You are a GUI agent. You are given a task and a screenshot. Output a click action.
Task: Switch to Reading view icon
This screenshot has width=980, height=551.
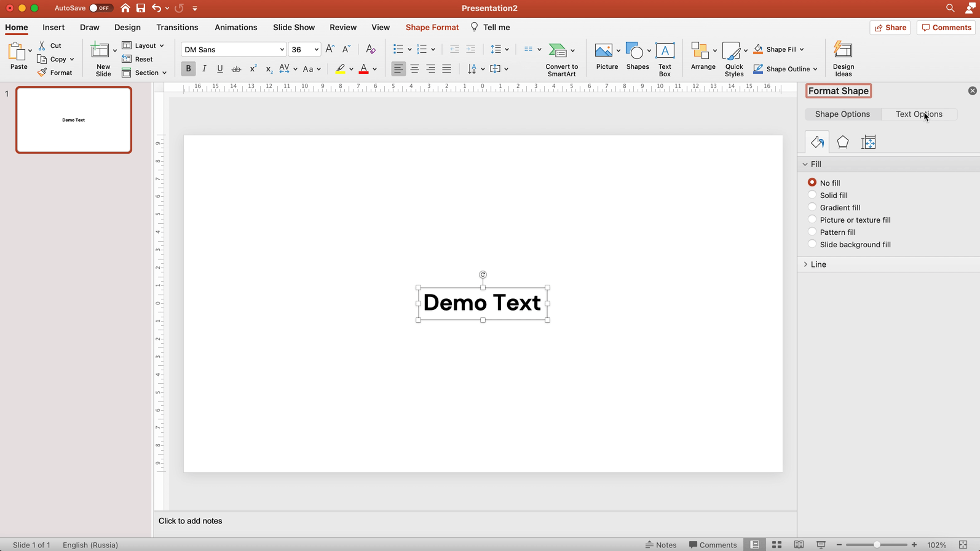(x=799, y=545)
